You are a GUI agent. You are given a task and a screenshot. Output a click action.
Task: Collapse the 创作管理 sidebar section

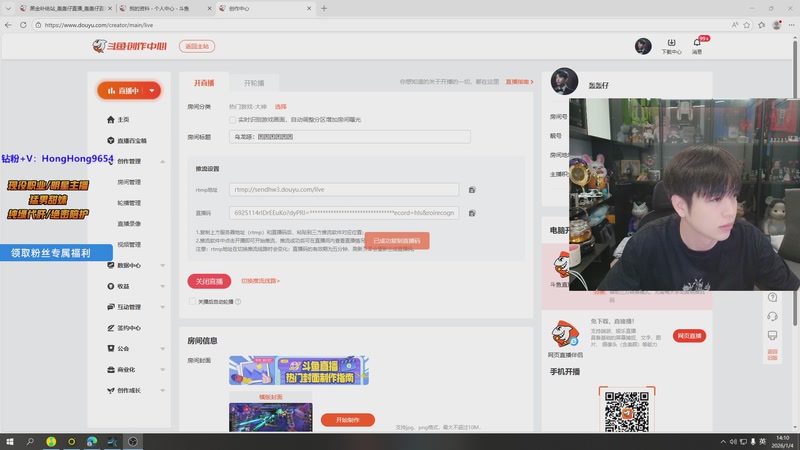[163, 161]
